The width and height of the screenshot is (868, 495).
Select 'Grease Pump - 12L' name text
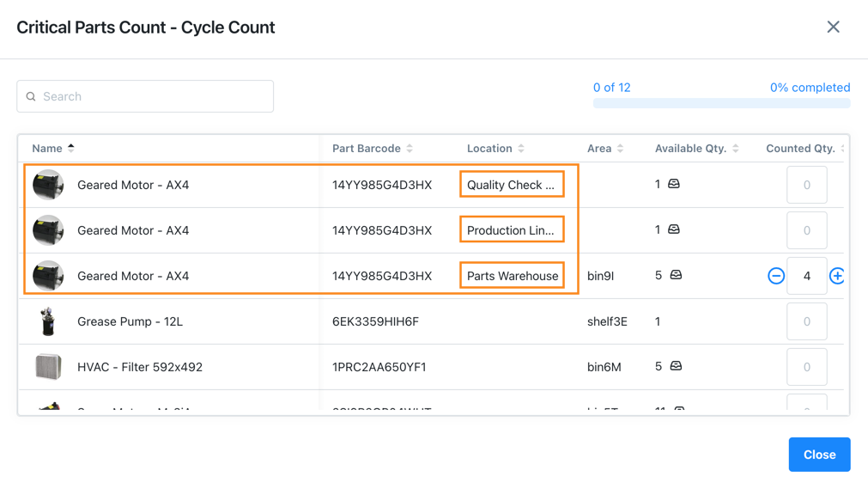[131, 321]
